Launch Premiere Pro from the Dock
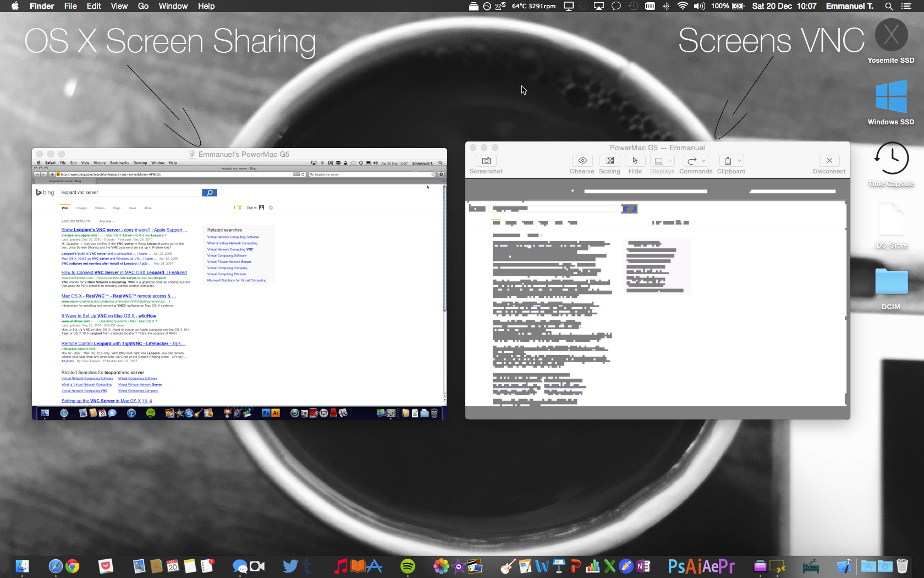Screen dimensions: 924x578 click(727, 566)
